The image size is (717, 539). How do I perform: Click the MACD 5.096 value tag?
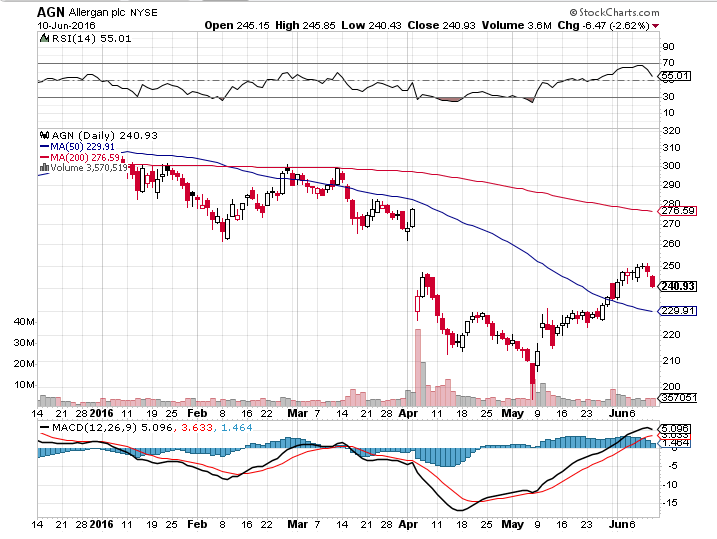(x=675, y=429)
